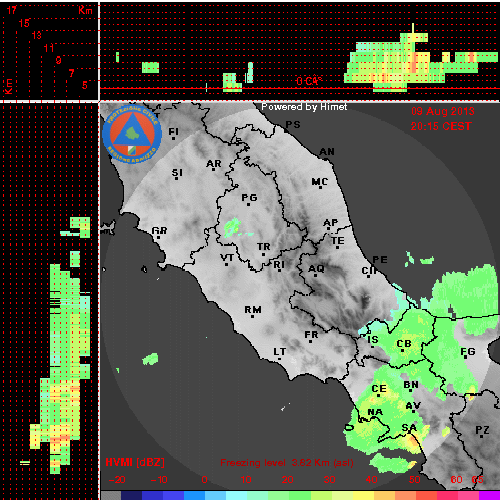Click the RM city marker for Rome

point(253,311)
